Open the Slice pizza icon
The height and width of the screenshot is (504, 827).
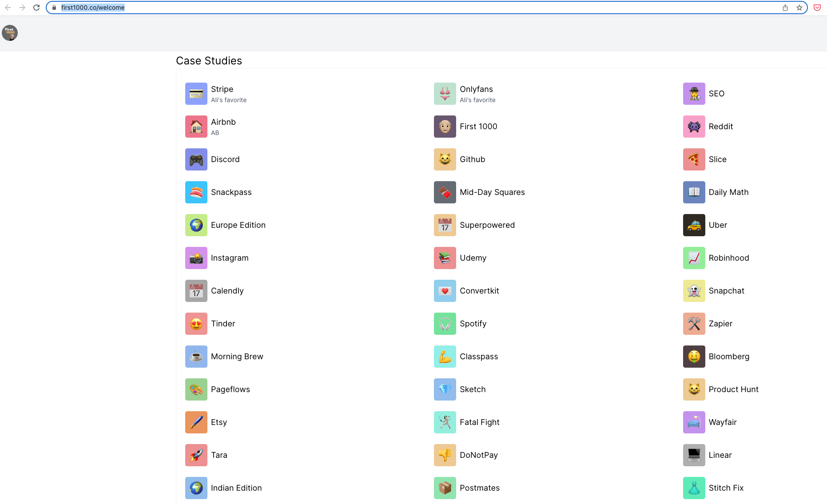coord(694,159)
